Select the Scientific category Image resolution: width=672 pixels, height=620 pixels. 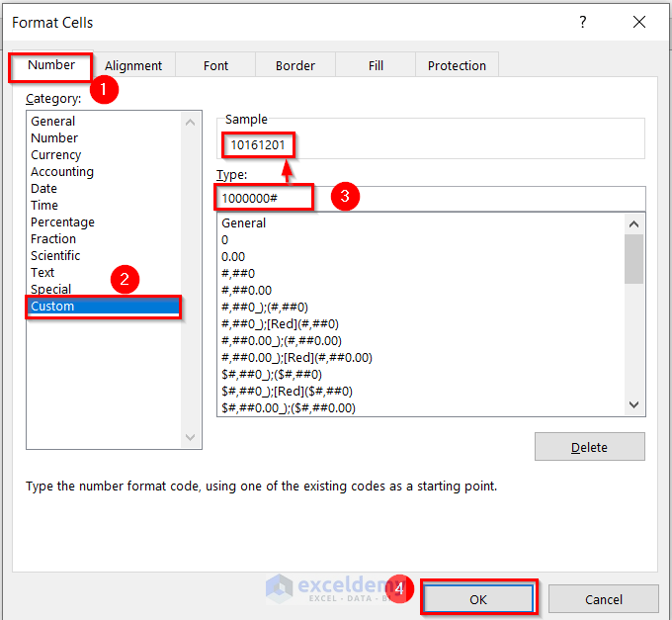coord(104,255)
